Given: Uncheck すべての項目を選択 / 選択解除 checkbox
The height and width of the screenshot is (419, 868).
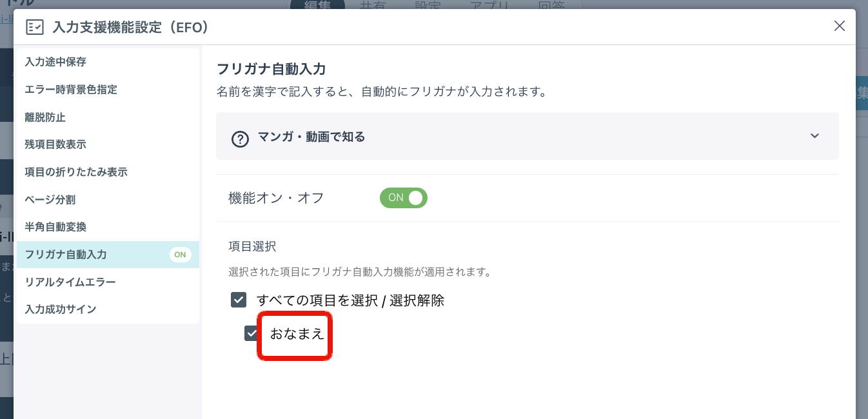Looking at the screenshot, I should (x=239, y=300).
